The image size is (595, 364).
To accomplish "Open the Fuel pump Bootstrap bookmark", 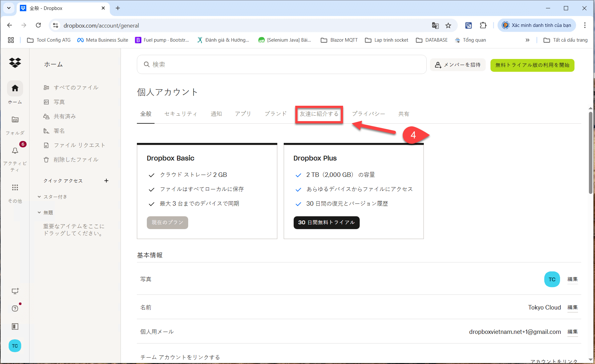I will (x=162, y=40).
